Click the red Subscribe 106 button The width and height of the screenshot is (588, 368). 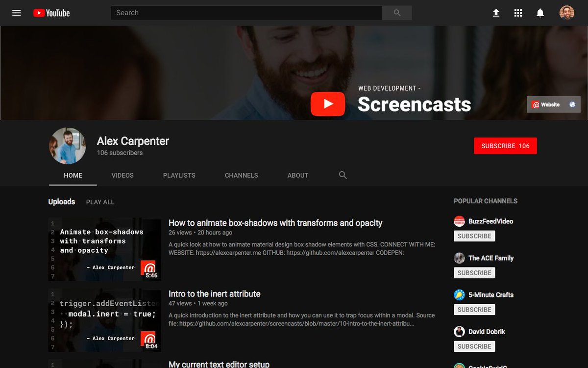pos(505,146)
